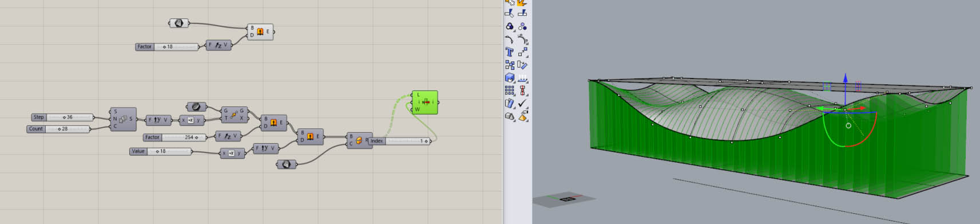Screen dimensions: 980x224
Task: Click the Unit Y component after Series
Action: (x=158, y=120)
